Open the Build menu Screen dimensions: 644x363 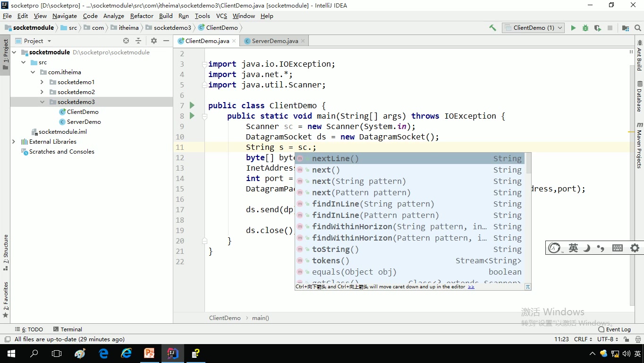(166, 16)
